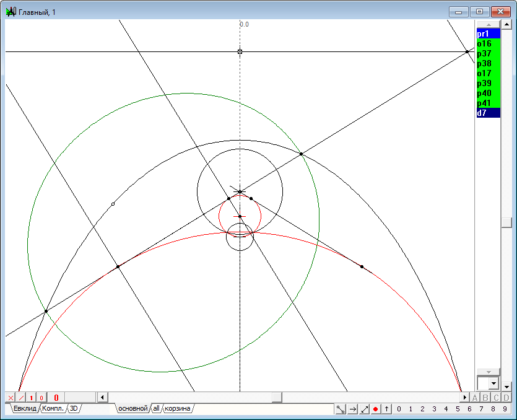Select o16 in the object list
This screenshot has height=420, width=517.
489,43
